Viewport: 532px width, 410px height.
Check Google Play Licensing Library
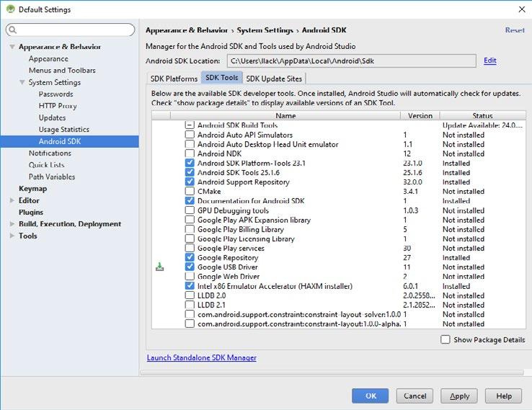point(190,239)
